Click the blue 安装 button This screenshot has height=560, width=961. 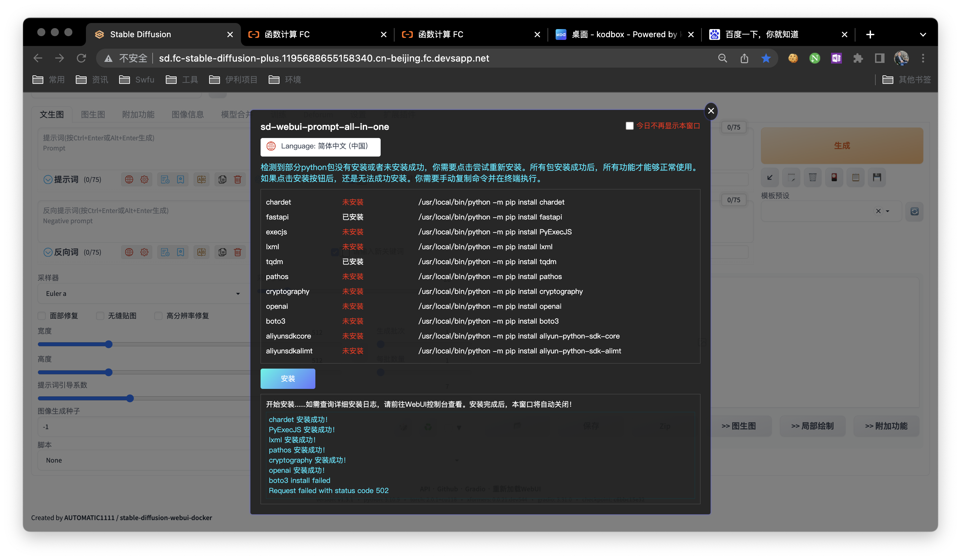point(288,378)
